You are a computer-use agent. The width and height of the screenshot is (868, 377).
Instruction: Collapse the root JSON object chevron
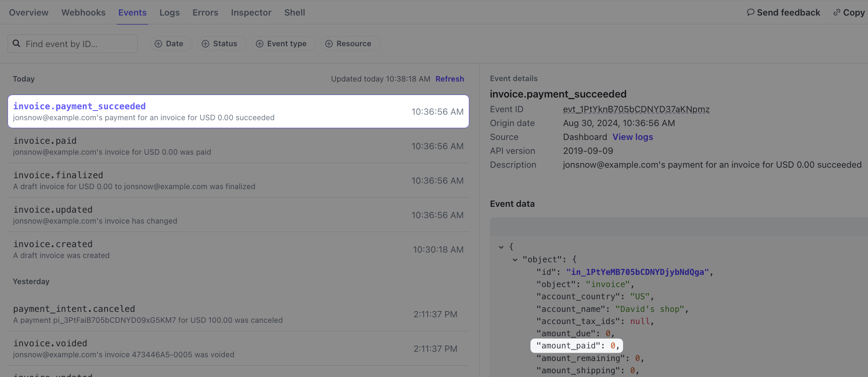501,247
